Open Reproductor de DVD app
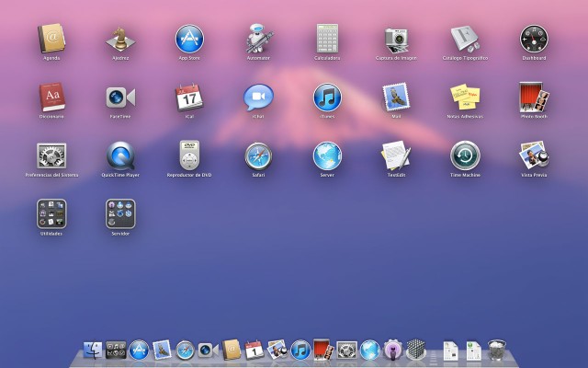 (189, 155)
